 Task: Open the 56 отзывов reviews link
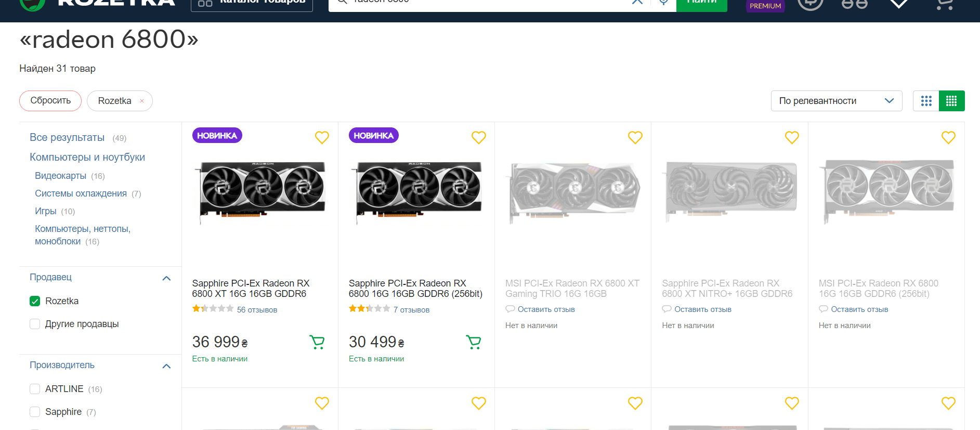(x=257, y=310)
